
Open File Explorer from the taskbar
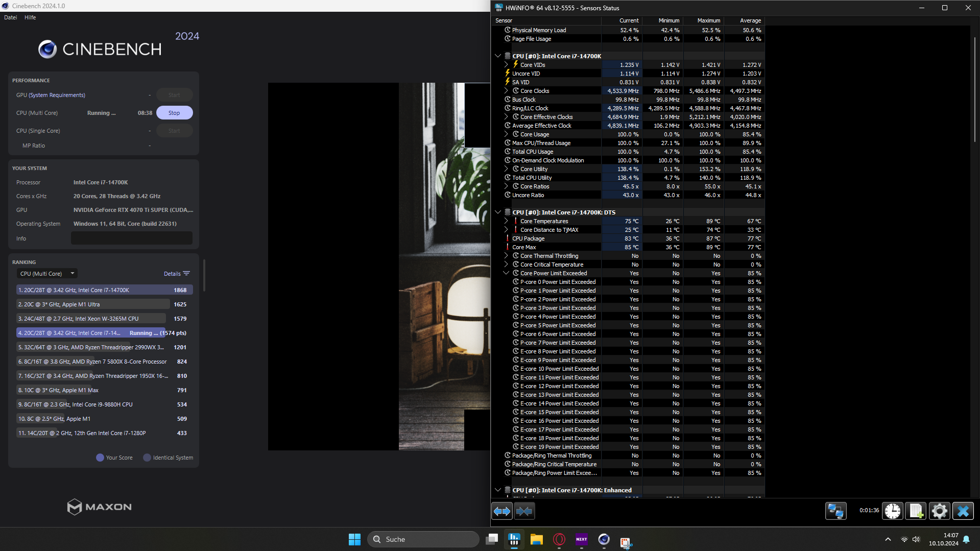point(536,539)
